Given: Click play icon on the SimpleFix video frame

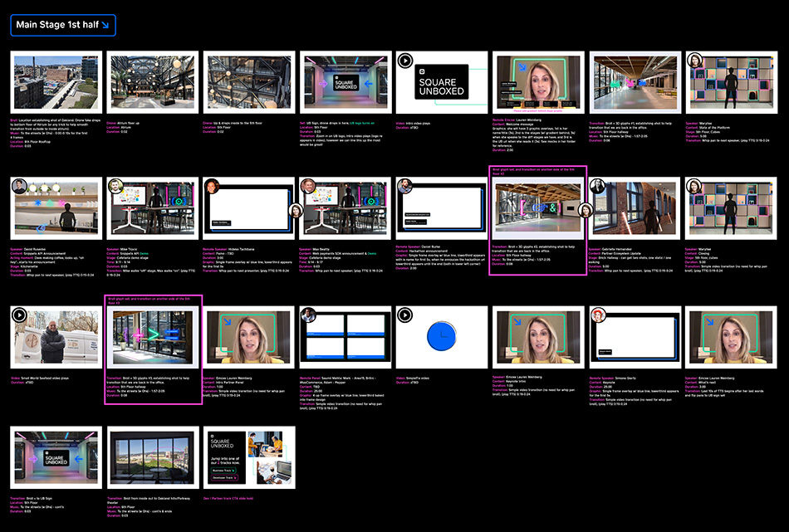Looking at the screenshot, I should [404, 315].
